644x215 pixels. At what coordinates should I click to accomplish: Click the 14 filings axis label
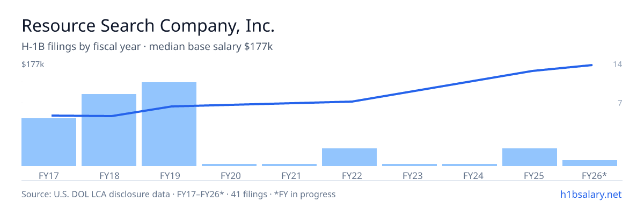[x=617, y=64]
